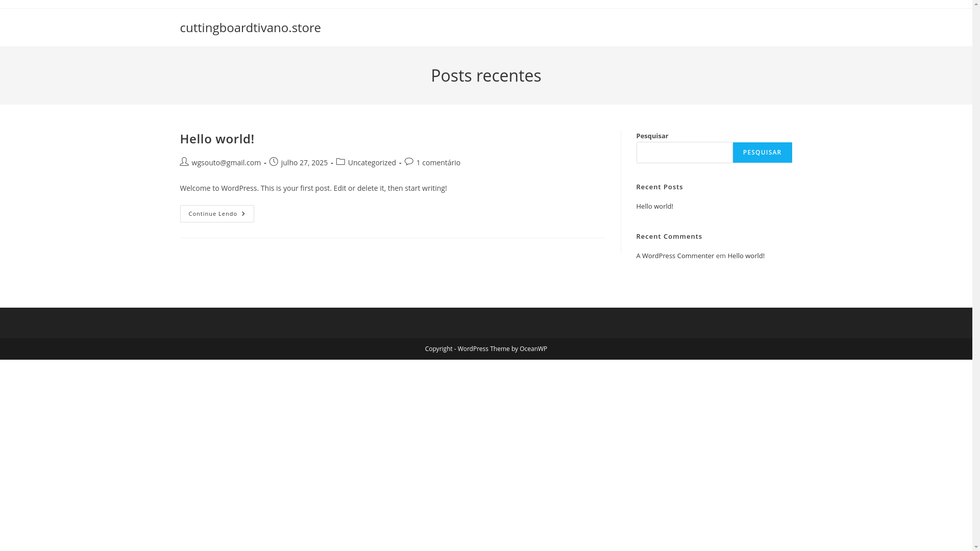
Task: Open the 1 comentário link
Action: 438,163
